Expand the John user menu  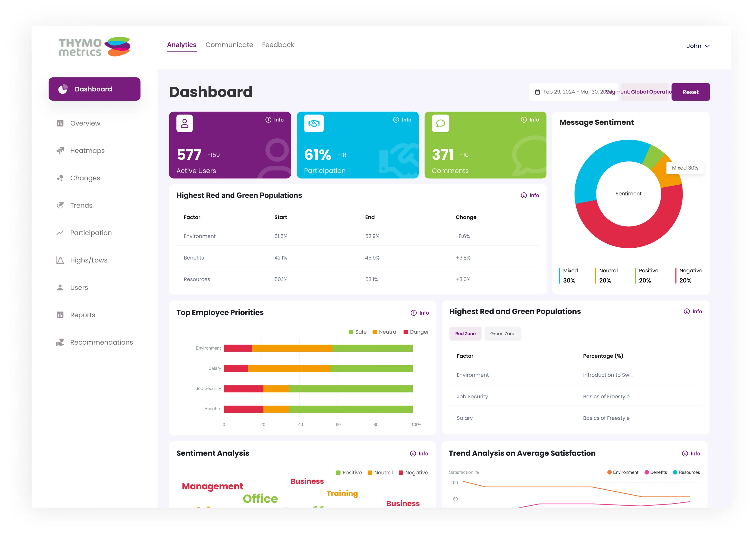point(698,46)
